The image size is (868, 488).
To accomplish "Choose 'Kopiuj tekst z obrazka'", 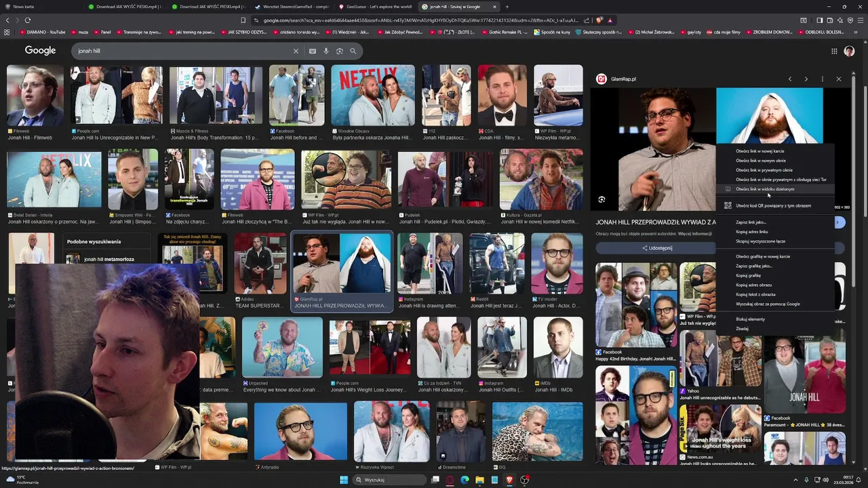I will click(775, 294).
